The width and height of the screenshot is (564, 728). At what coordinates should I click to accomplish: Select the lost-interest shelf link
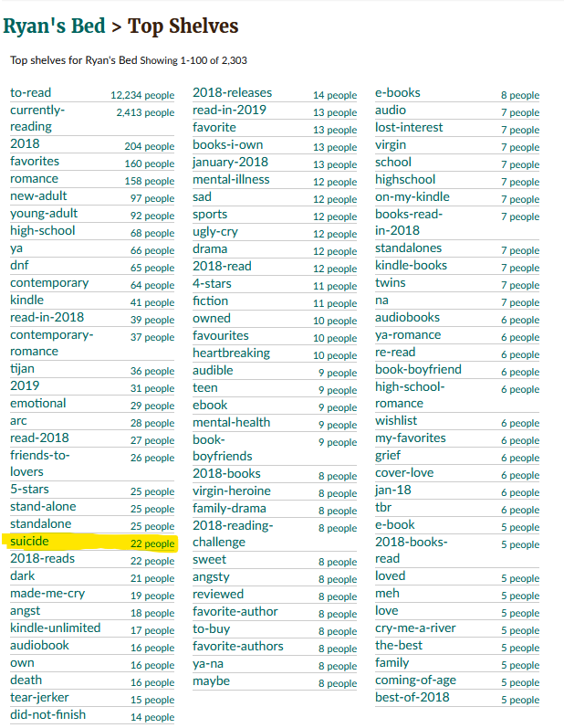pyautogui.click(x=409, y=128)
